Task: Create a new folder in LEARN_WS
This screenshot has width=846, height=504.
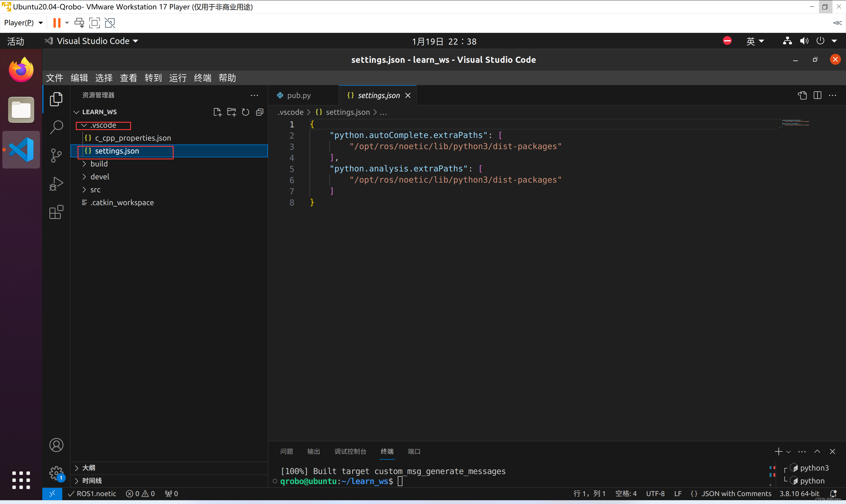Action: [x=231, y=112]
